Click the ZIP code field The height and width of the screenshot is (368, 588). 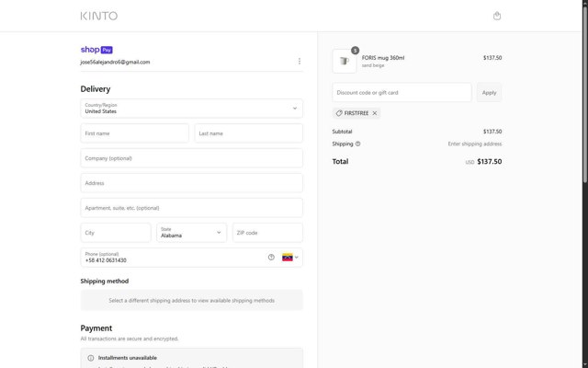tap(267, 233)
